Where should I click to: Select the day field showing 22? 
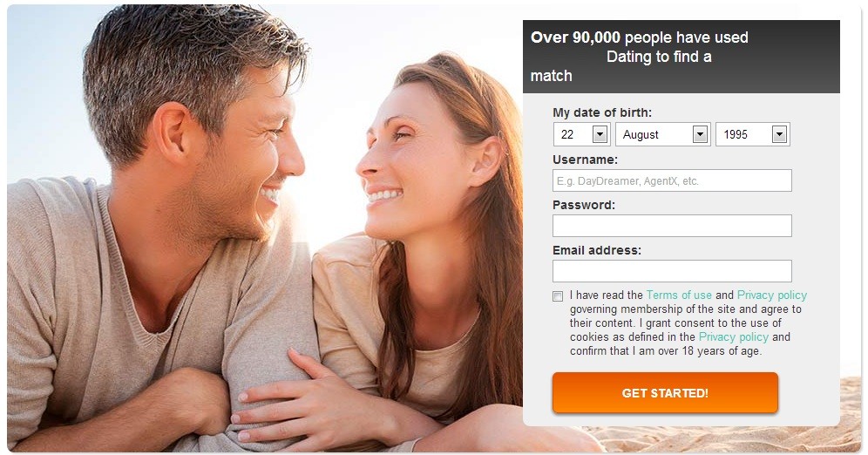coord(582,134)
